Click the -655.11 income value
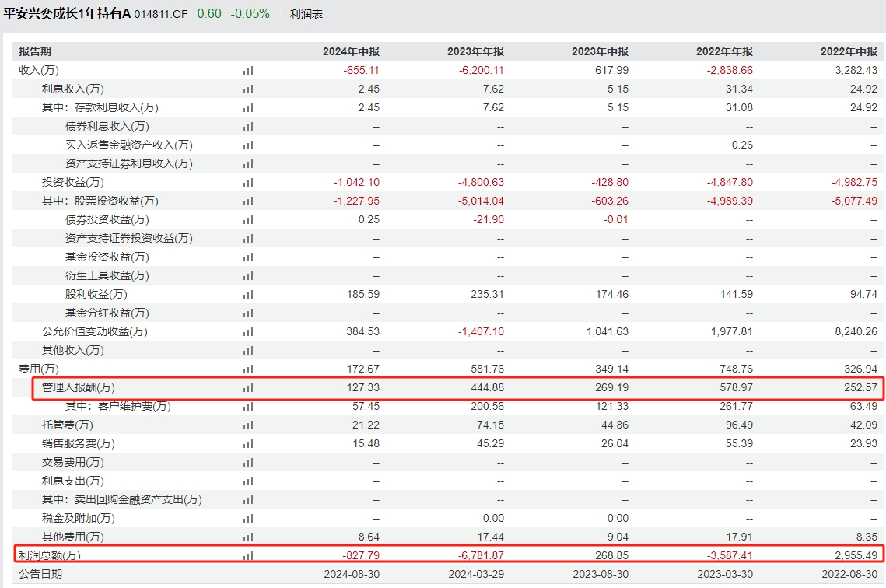 point(361,70)
